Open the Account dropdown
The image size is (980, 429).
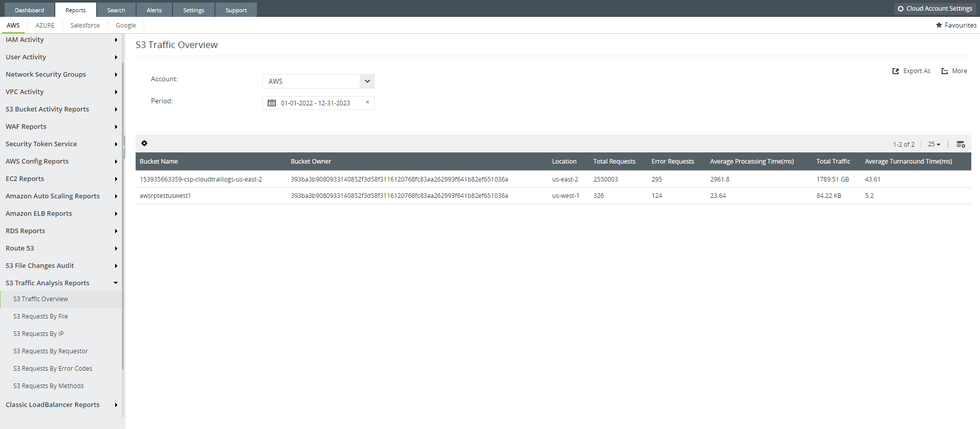[367, 81]
